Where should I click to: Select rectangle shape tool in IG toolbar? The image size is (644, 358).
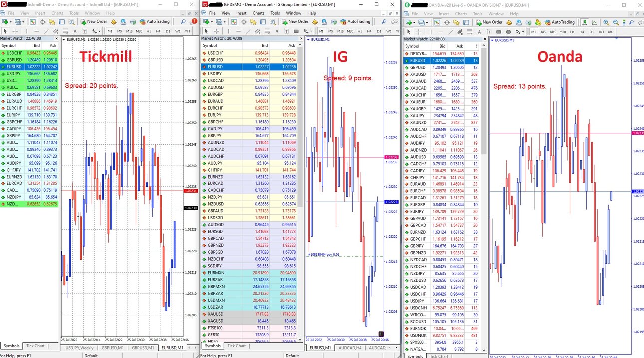[296, 31]
